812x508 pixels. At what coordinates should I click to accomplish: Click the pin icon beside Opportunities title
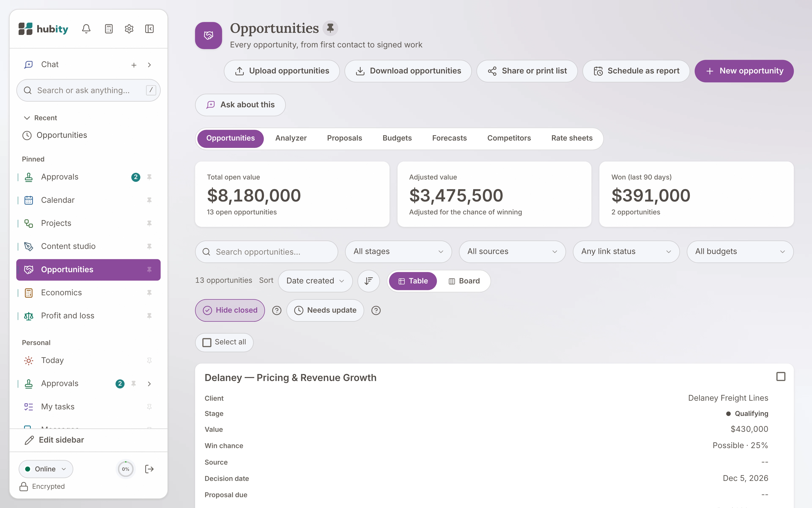(330, 28)
